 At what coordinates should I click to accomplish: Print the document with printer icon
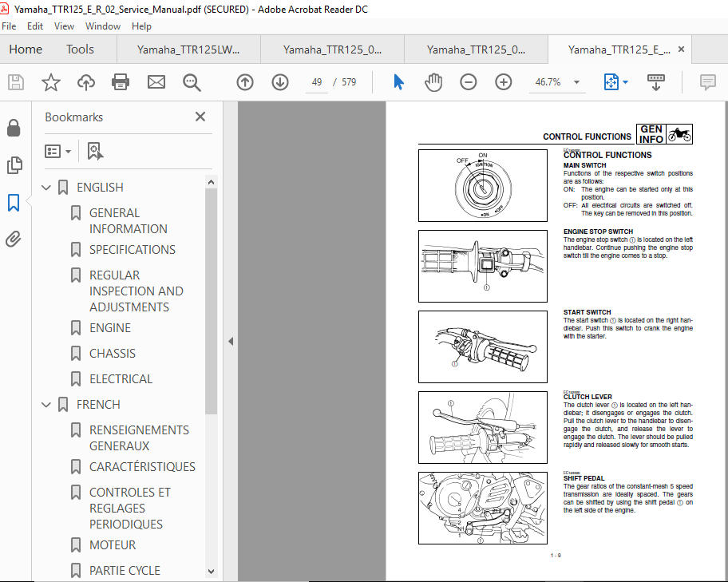coord(121,82)
